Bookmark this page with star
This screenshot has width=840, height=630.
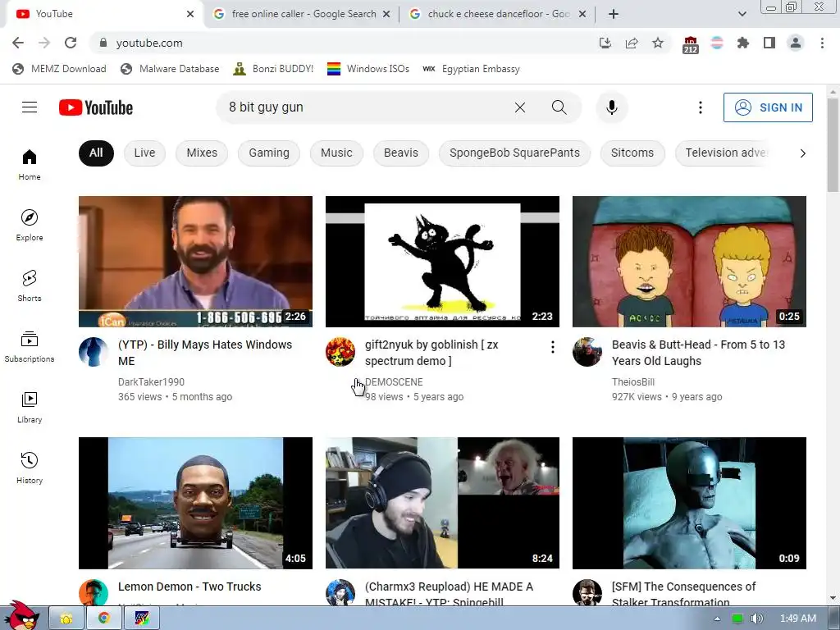coord(658,43)
